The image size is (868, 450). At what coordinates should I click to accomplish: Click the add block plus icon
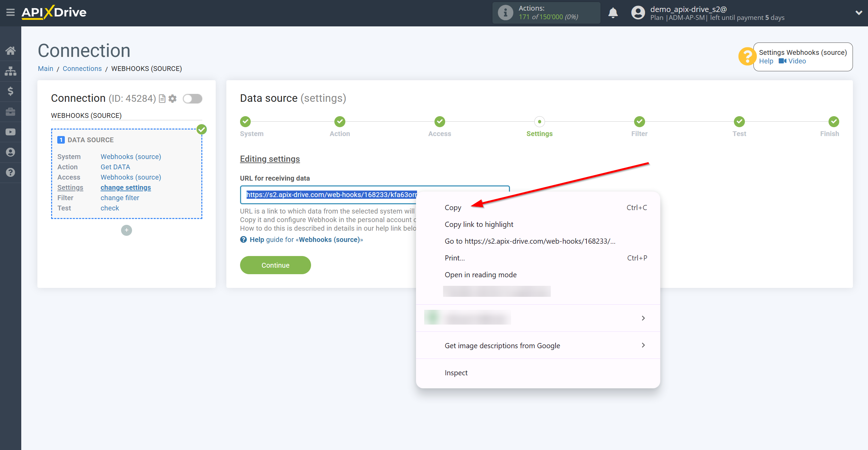point(127,230)
